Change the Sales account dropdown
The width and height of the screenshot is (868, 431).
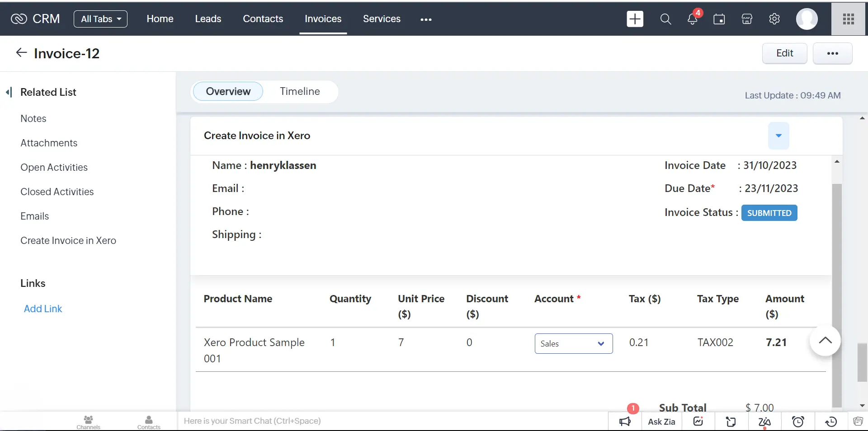click(573, 343)
